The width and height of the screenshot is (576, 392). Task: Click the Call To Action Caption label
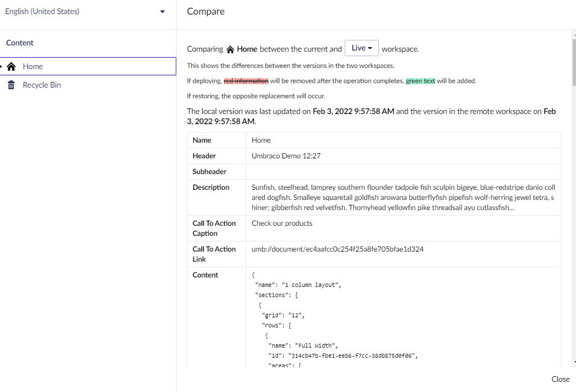214,228
